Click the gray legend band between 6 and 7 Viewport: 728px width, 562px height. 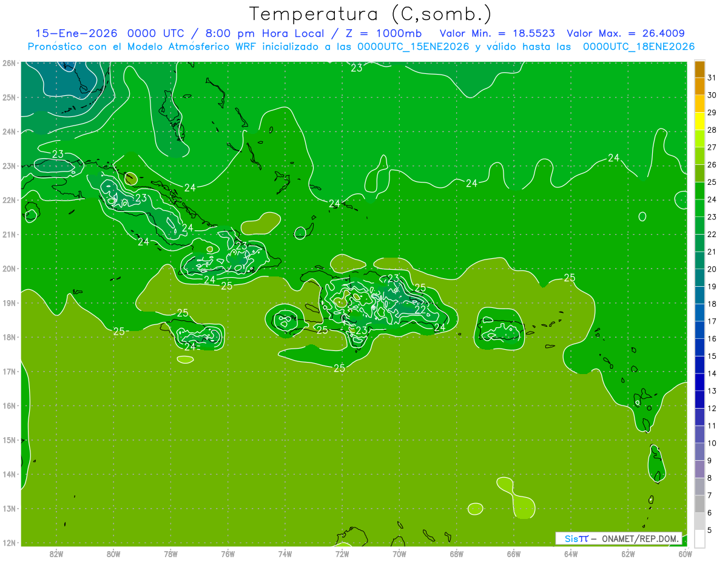coord(699,504)
